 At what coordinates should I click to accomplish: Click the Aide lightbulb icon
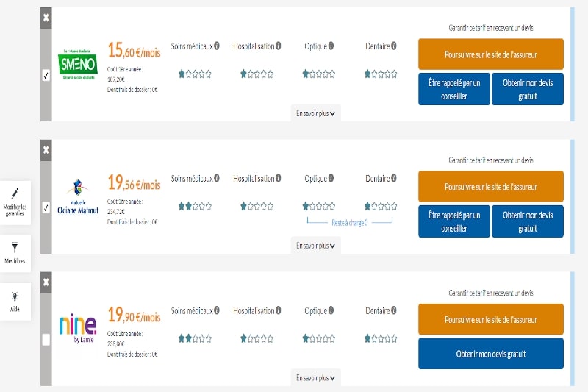(15, 296)
